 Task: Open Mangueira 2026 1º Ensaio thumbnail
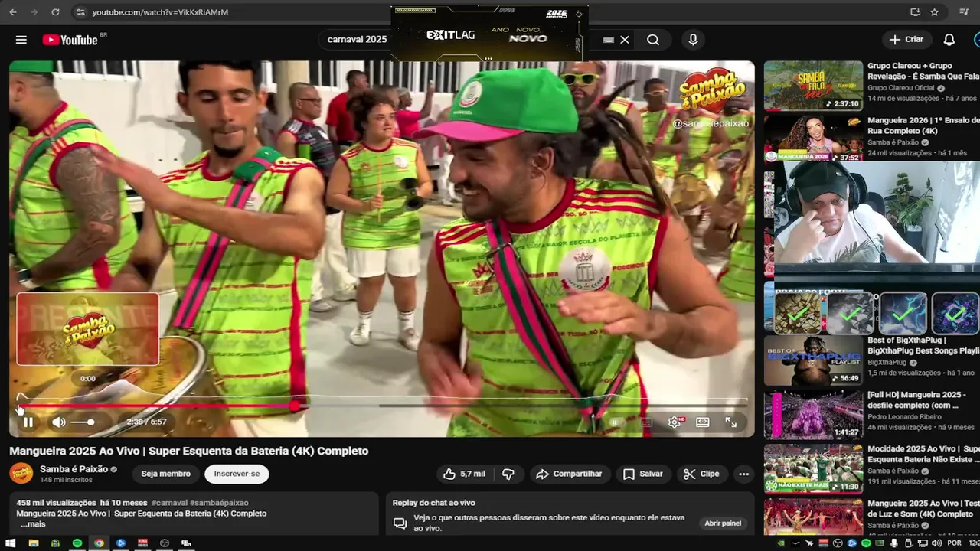(813, 138)
